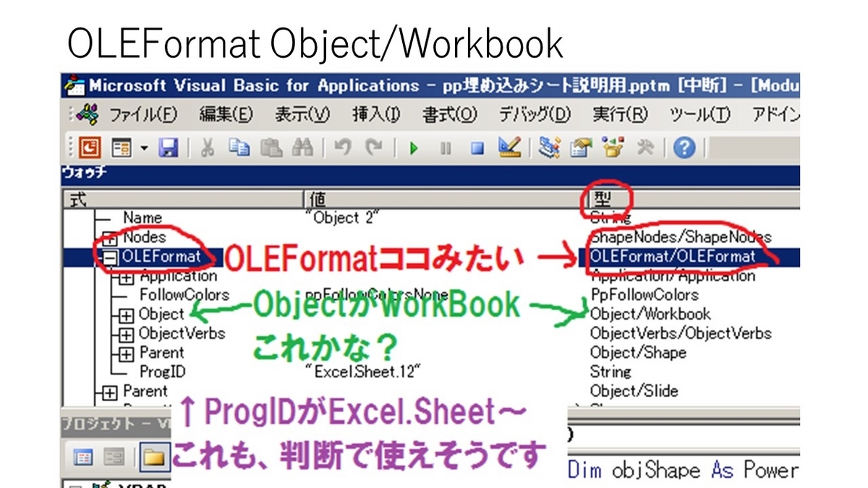Select the ProgID row showing Excel.Sheet.12
This screenshot has width=868, height=488.
(166, 372)
